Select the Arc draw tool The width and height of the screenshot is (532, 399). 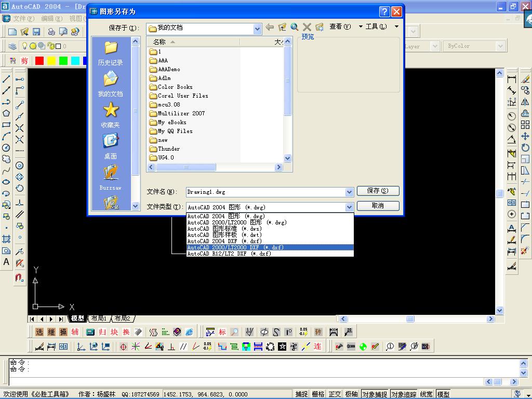point(6,137)
